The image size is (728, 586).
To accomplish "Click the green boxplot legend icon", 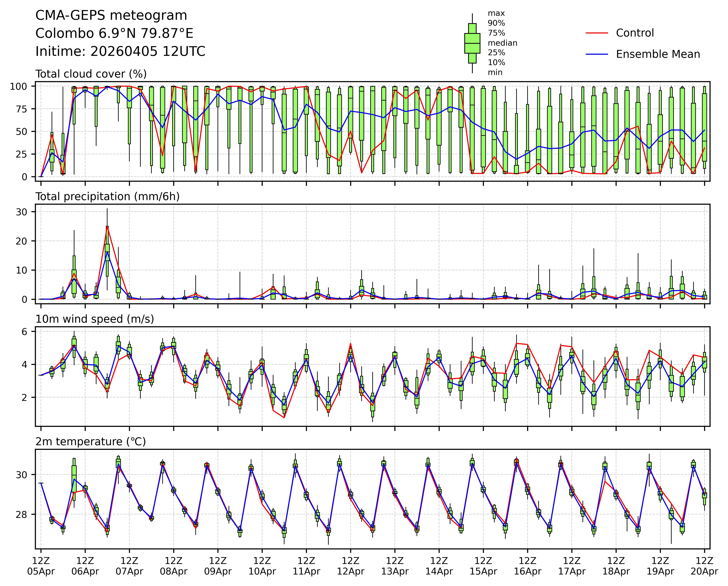I will [472, 43].
